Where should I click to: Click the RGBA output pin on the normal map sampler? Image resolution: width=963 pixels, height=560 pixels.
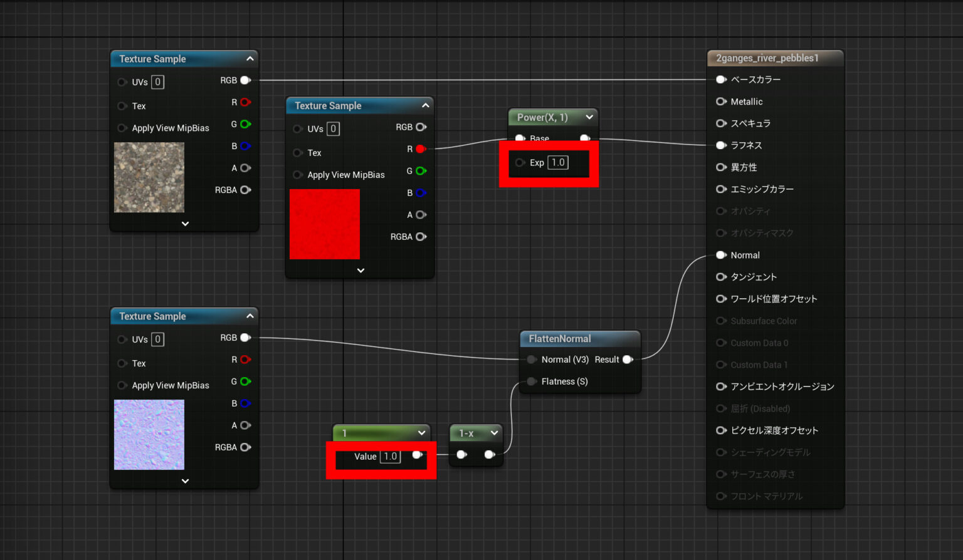coord(245,447)
